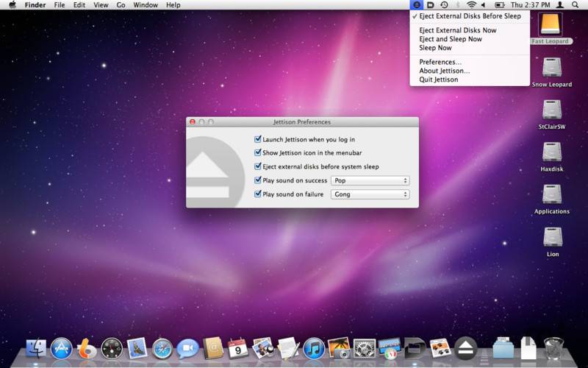Click the D-shaped menu bar icon
This screenshot has height=368, width=588.
[x=431, y=5]
